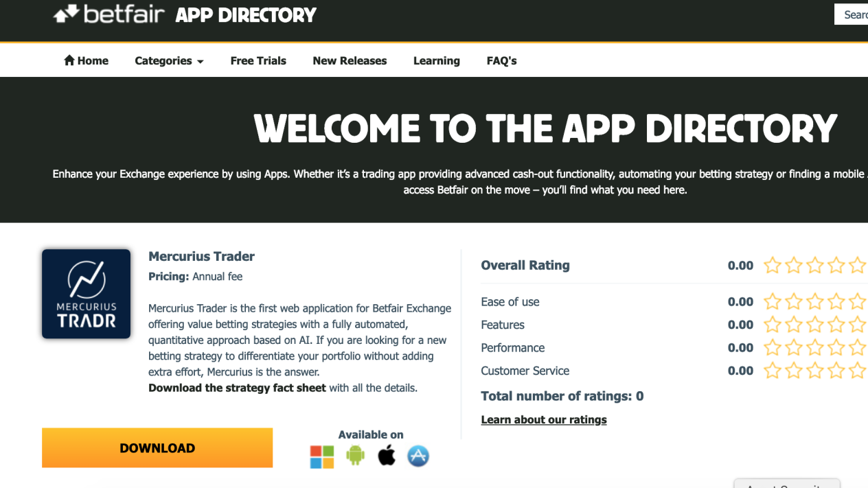
Task: Click the Features label
Action: pos(503,325)
